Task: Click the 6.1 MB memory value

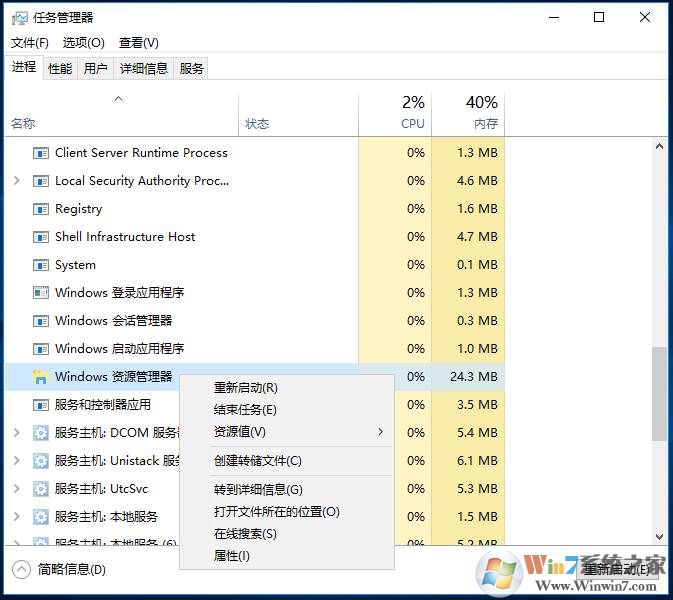Action: click(x=477, y=461)
